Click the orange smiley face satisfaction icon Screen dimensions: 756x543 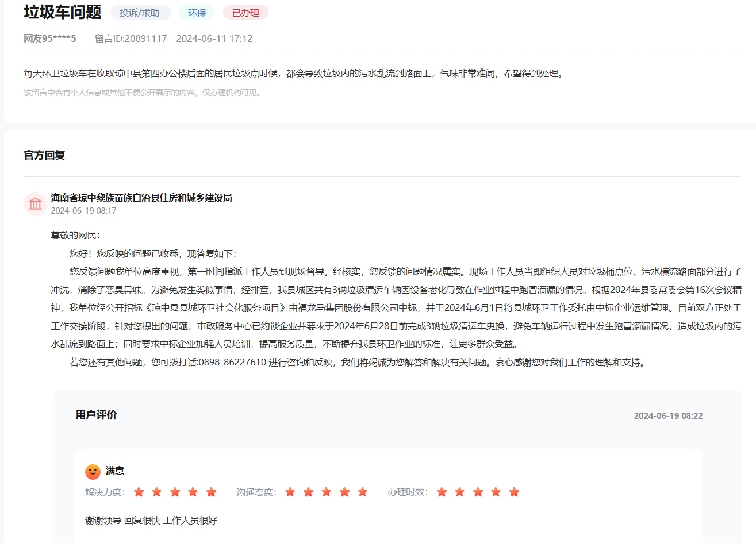click(93, 472)
